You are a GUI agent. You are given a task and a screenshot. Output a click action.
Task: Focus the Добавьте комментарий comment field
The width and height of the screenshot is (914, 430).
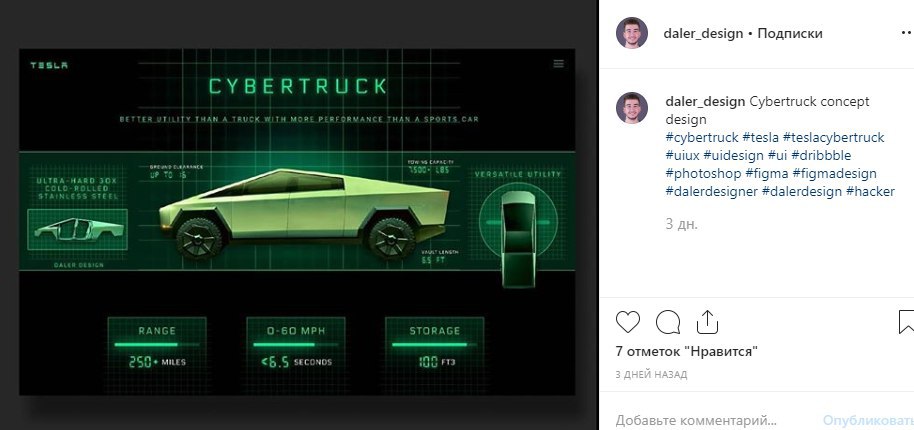697,420
